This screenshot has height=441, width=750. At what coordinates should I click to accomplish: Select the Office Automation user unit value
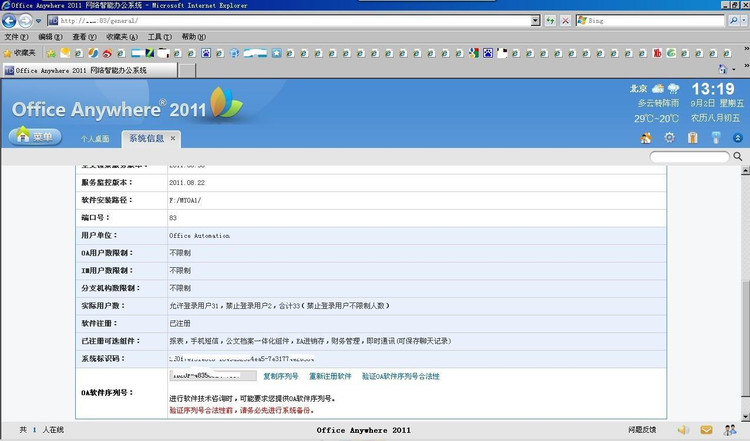pos(199,236)
